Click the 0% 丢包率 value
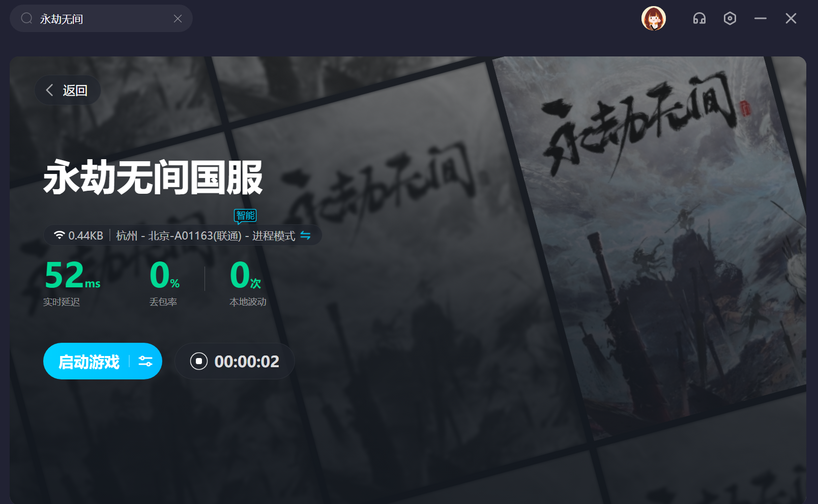Screen dimensions: 818x504 pyautogui.click(x=164, y=275)
